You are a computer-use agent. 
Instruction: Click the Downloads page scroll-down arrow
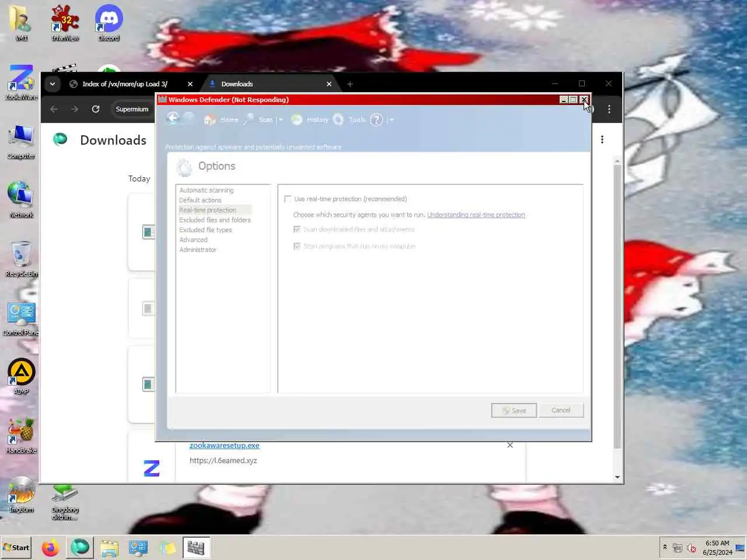point(617,477)
